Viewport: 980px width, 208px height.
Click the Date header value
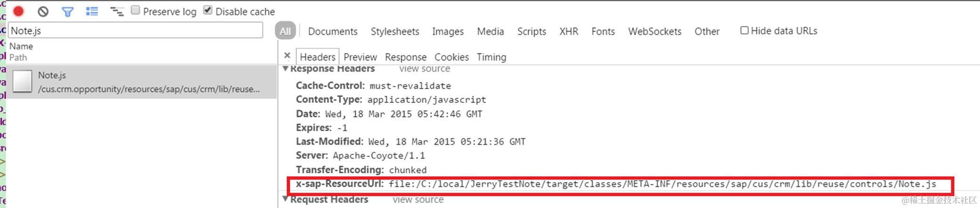[x=403, y=114]
